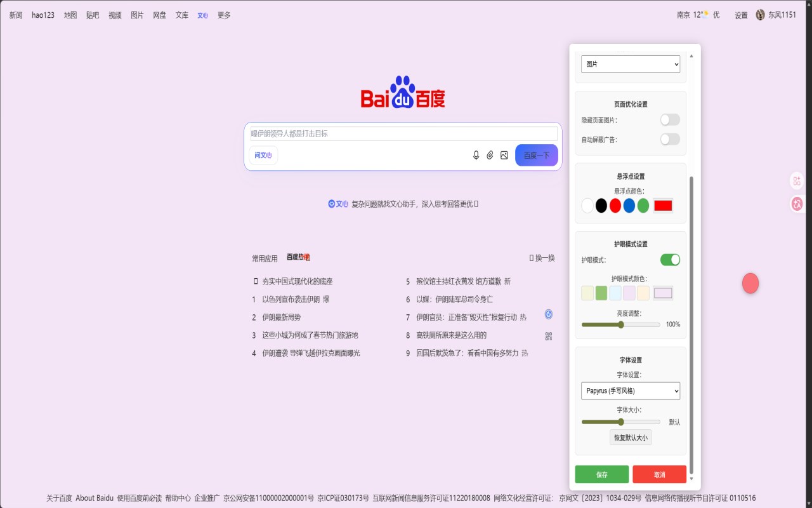The height and width of the screenshot is (508, 812).
Task: Open 视频 in the top navigation
Action: point(115,15)
